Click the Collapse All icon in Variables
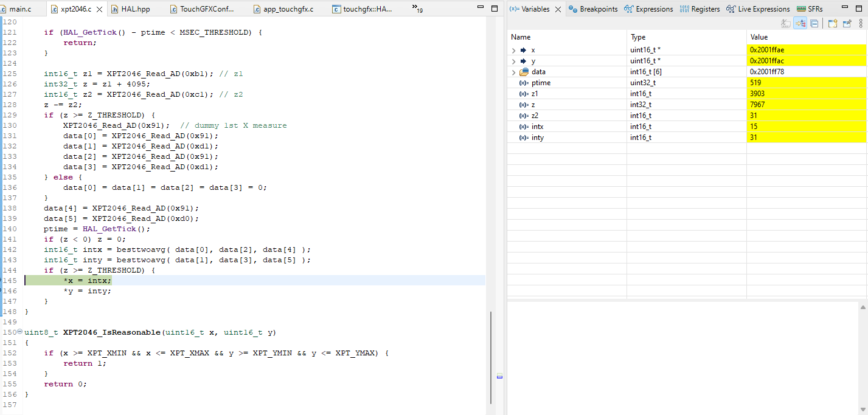The height and width of the screenshot is (415, 868). coord(814,24)
